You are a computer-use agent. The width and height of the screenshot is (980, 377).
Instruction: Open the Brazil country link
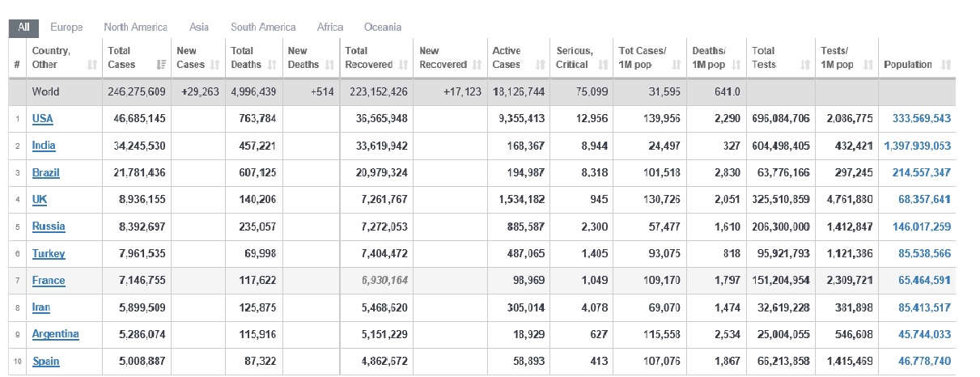[46, 173]
